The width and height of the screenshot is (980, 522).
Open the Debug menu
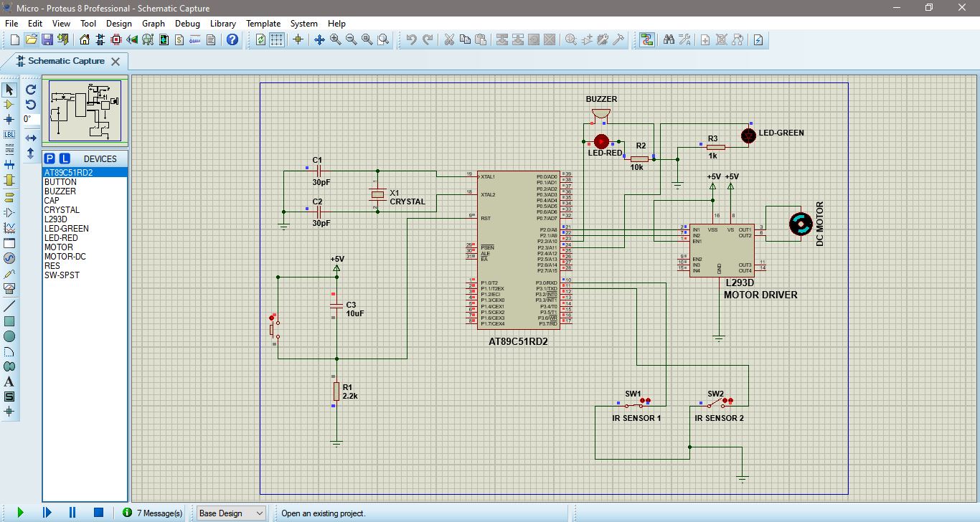tap(187, 24)
